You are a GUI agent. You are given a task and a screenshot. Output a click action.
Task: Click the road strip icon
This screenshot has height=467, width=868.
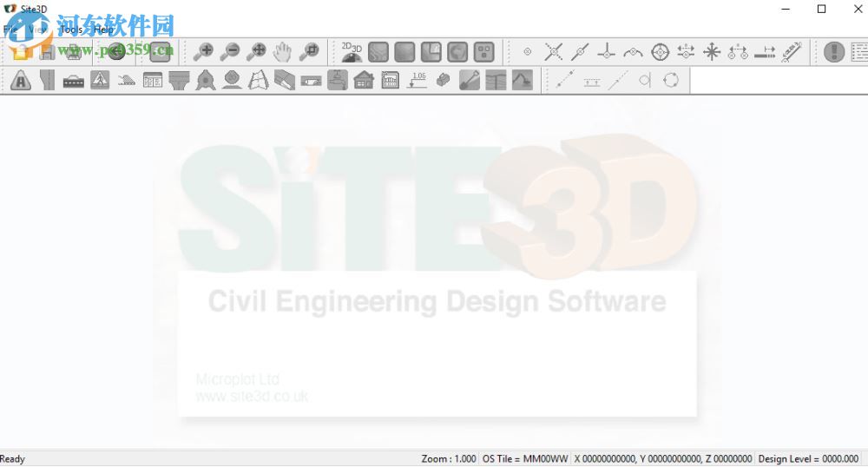[x=47, y=80]
